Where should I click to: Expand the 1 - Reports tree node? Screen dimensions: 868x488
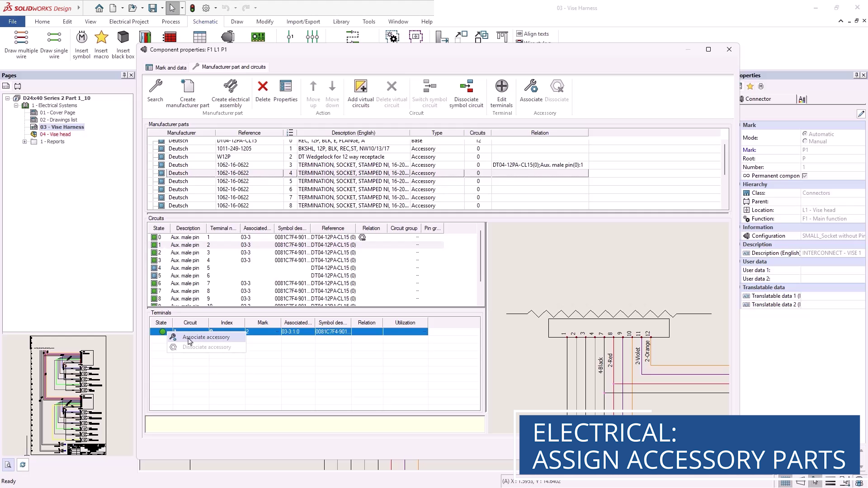point(25,142)
